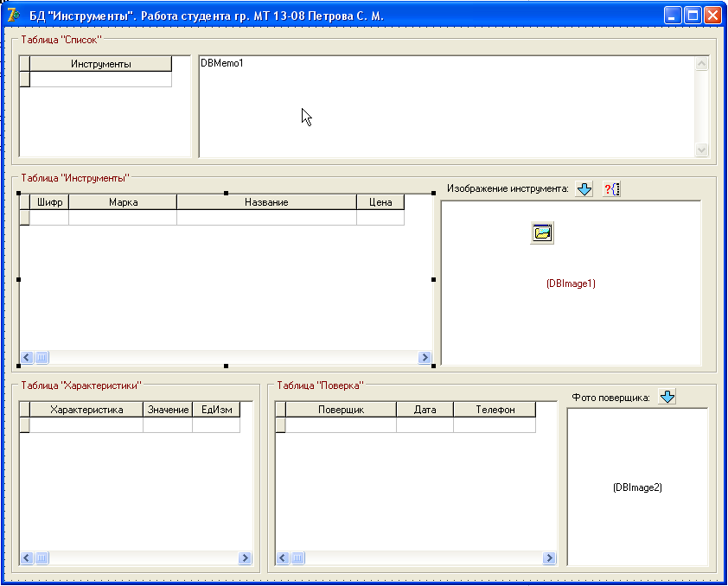Click the DBMemo1 scrollbar down arrow
728x586 pixels.
coord(701,150)
